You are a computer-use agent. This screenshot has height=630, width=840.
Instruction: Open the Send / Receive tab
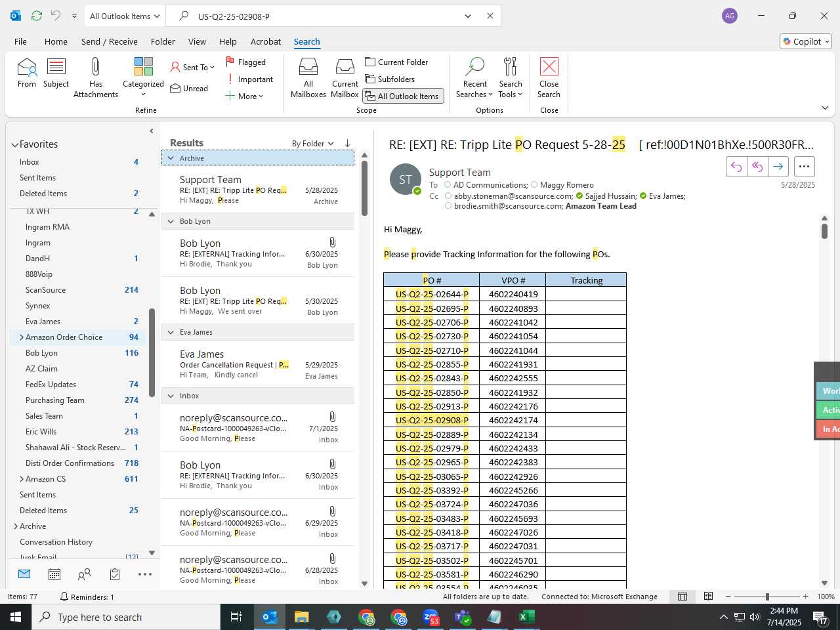point(110,41)
